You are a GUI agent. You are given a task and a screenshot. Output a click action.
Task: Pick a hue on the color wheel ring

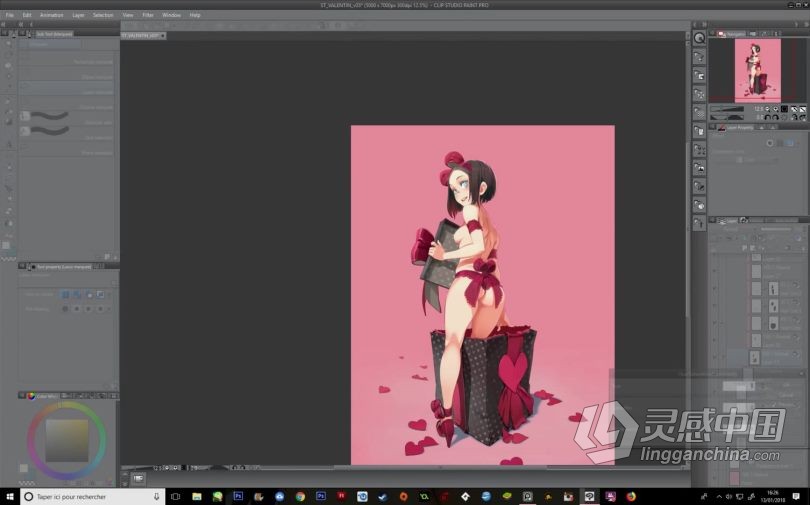(x=66, y=406)
